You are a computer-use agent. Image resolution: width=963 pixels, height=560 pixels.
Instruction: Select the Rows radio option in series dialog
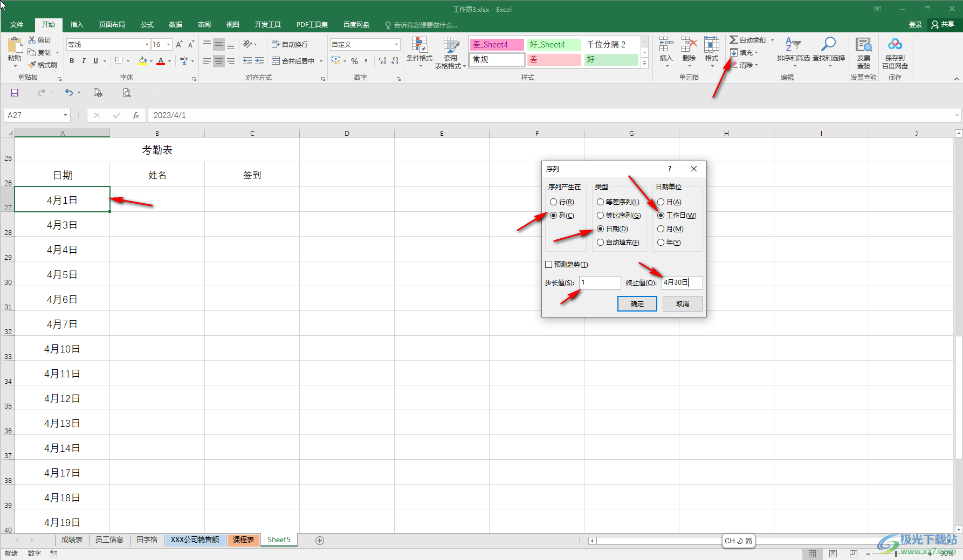click(553, 202)
